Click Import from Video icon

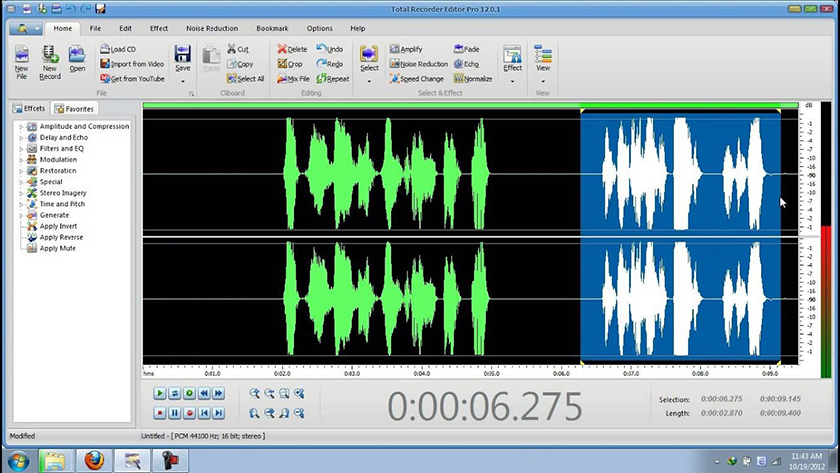[105, 63]
